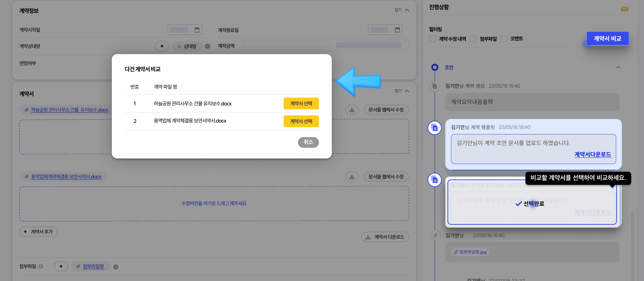Click row 2 filename 용역업체 계약체결용 보안서약서.docx
The height and width of the screenshot is (281, 644).
[x=190, y=121]
